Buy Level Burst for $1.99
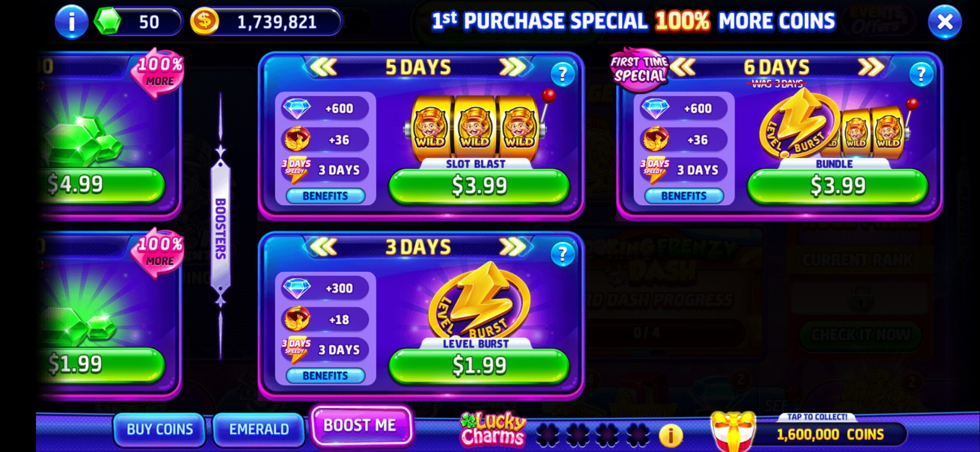The width and height of the screenshot is (980, 452). point(479,366)
